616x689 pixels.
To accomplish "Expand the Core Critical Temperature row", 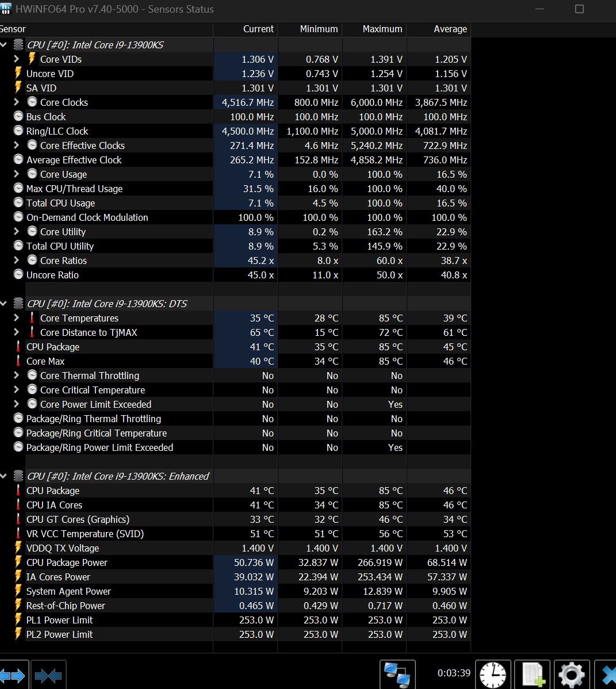I will (16, 389).
